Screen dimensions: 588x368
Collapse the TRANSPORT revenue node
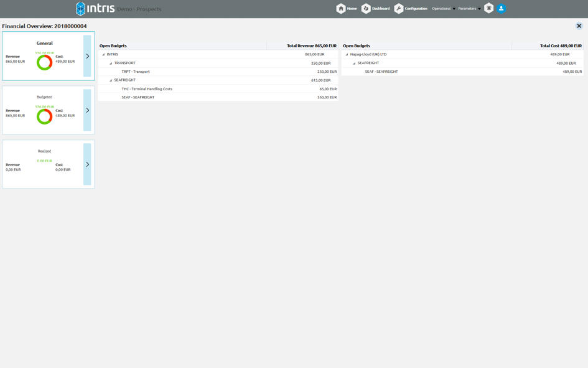(x=111, y=64)
